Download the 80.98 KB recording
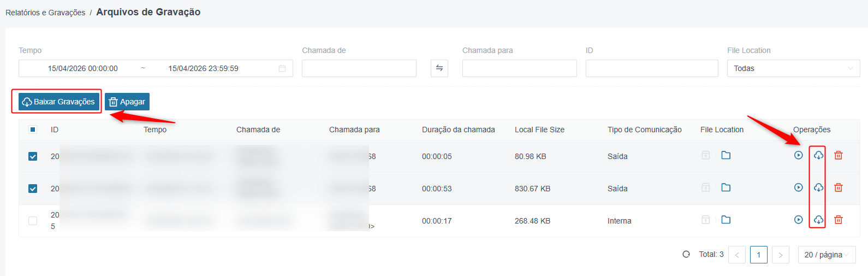 818,155
